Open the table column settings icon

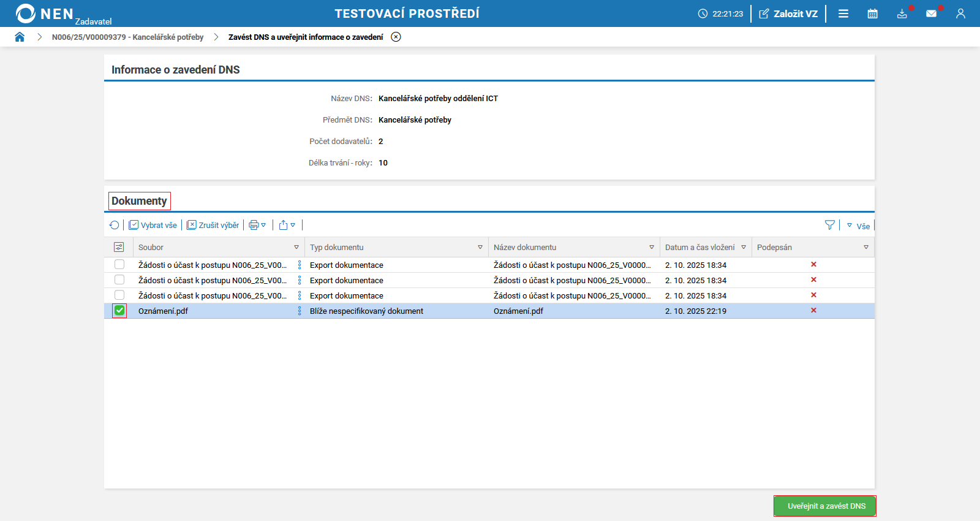click(x=119, y=247)
